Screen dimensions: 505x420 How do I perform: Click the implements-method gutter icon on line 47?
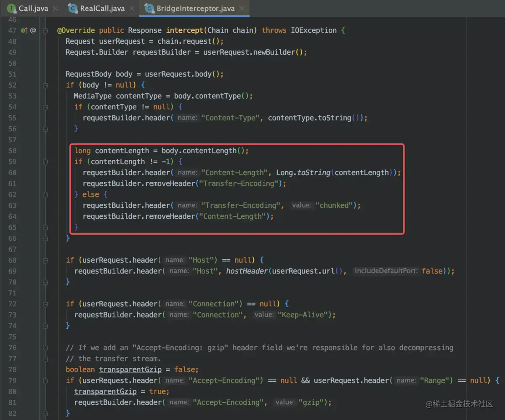[24, 30]
